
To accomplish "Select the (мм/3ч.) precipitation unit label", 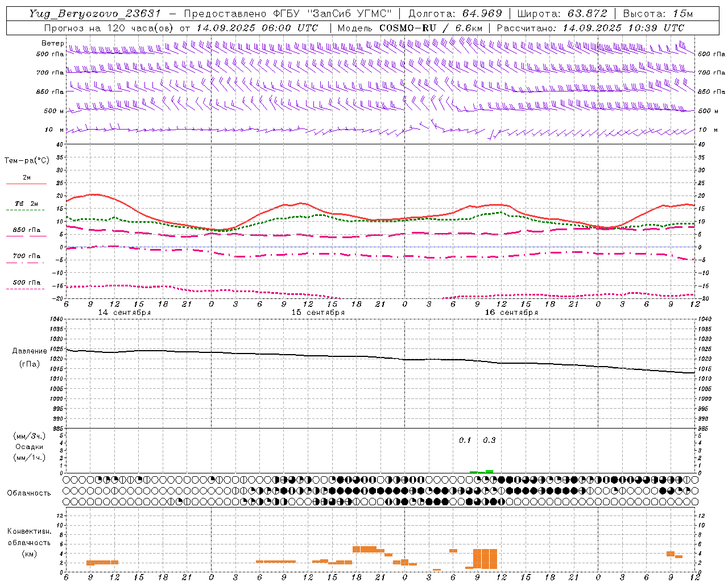I will (x=29, y=436).
